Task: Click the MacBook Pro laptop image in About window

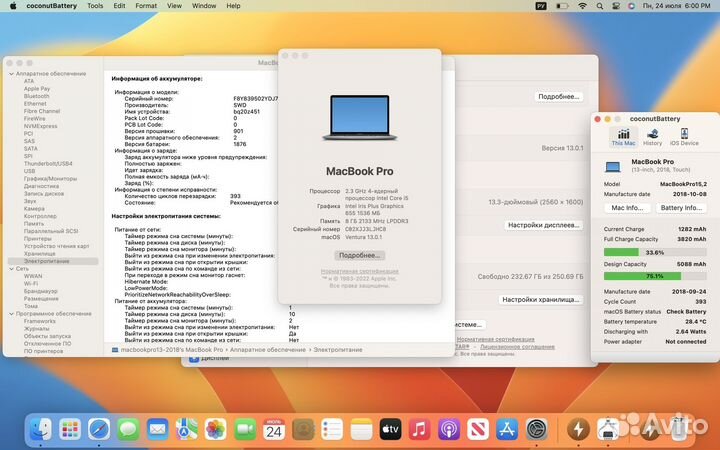Action: (x=360, y=118)
